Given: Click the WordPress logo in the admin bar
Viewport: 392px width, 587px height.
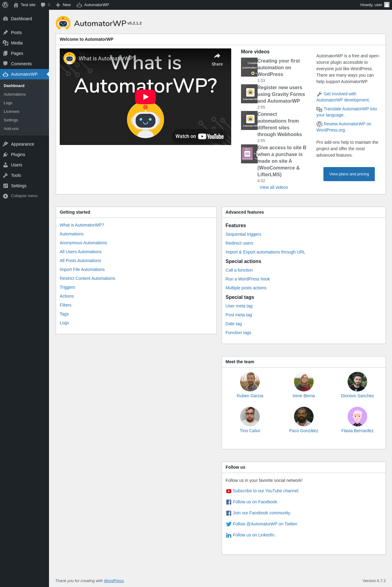Looking at the screenshot, I should [x=5, y=5].
